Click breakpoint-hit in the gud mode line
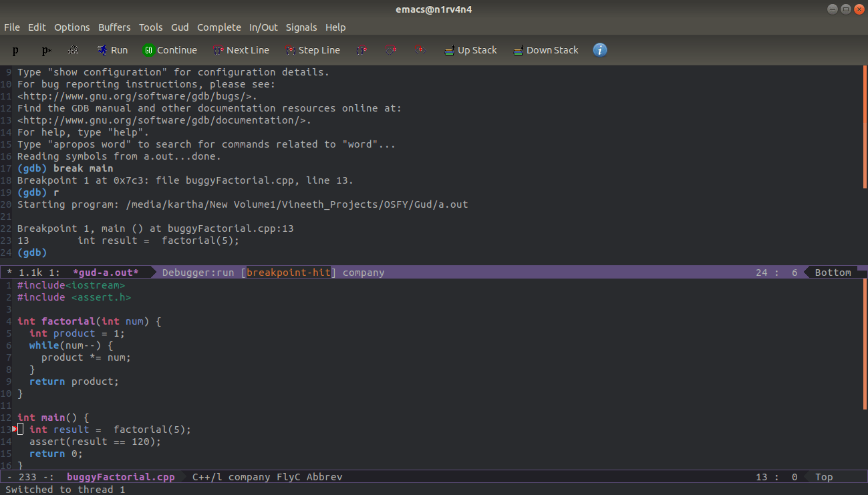868x495 pixels. click(x=289, y=272)
